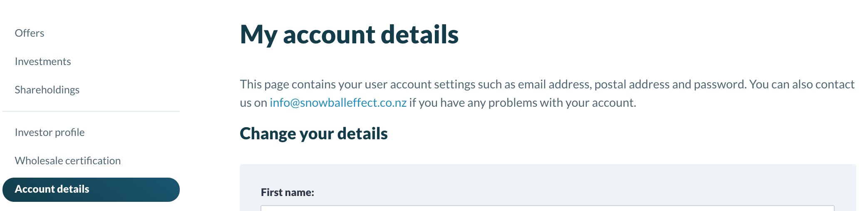Click the highlighted Account details tab
The height and width of the screenshot is (211, 868).
click(91, 189)
